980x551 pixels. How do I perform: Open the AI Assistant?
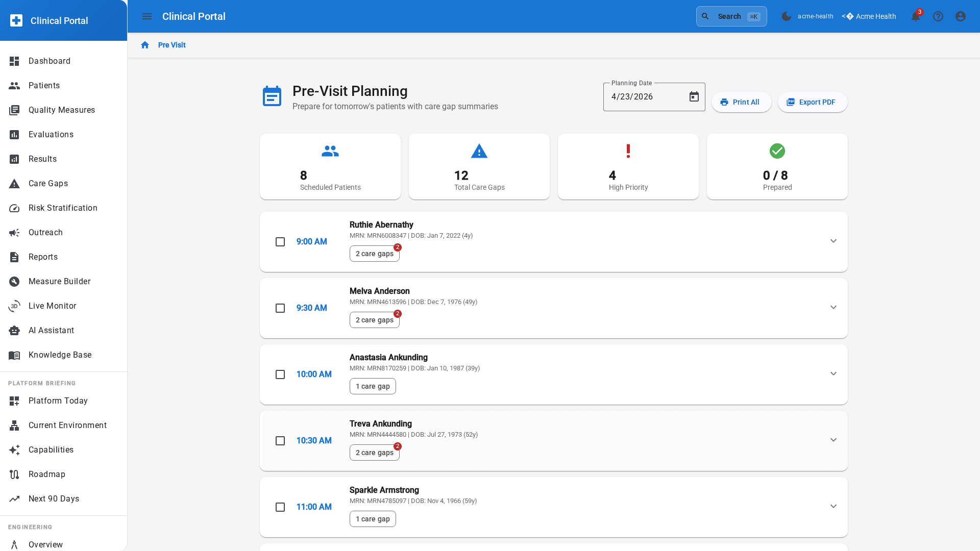pos(51,330)
